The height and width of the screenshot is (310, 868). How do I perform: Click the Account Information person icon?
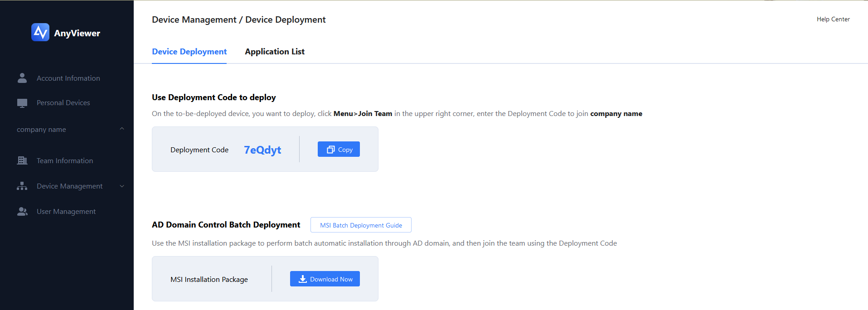[22, 78]
